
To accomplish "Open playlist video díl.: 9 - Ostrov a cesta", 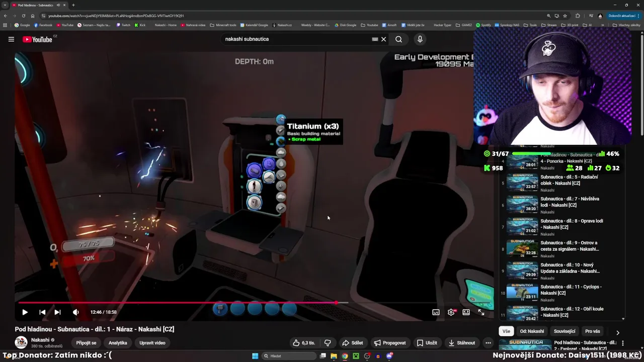I will [x=561, y=249].
